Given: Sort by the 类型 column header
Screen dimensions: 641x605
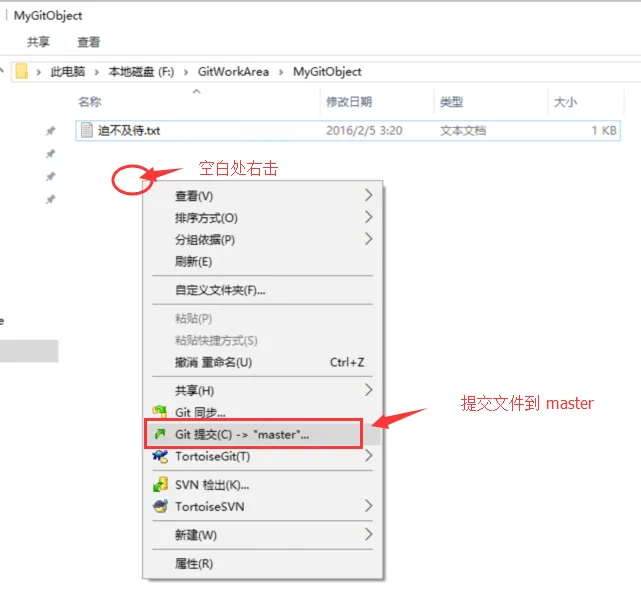Looking at the screenshot, I should [x=451, y=102].
